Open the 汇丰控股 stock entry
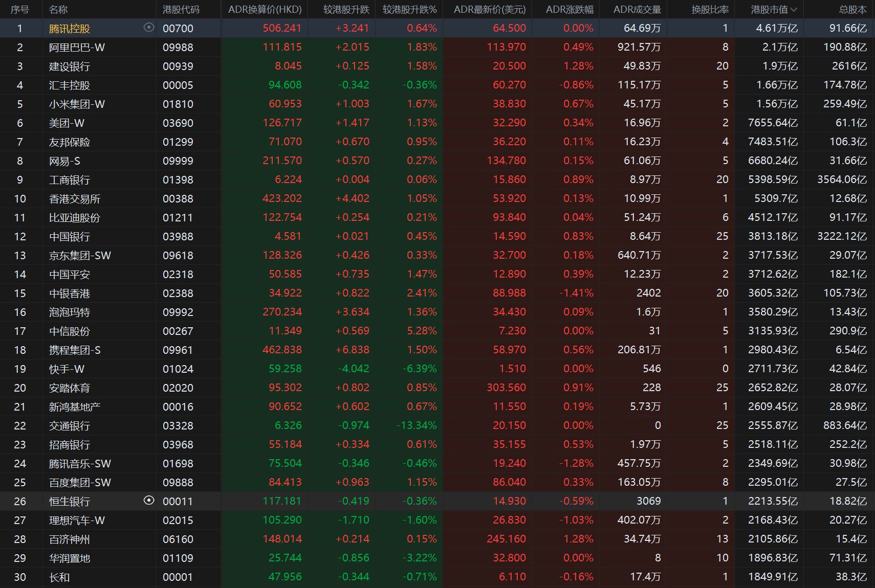Screen dimensions: 875x588 (69, 85)
